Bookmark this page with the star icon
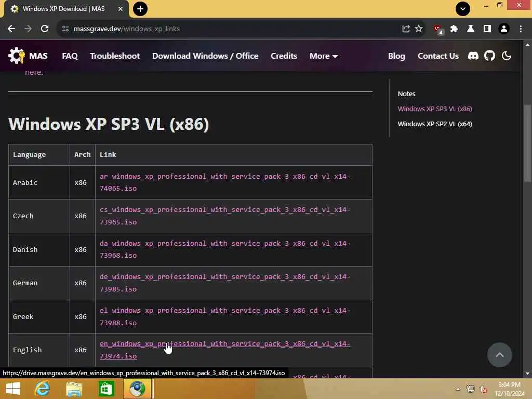532x399 pixels. point(419,29)
